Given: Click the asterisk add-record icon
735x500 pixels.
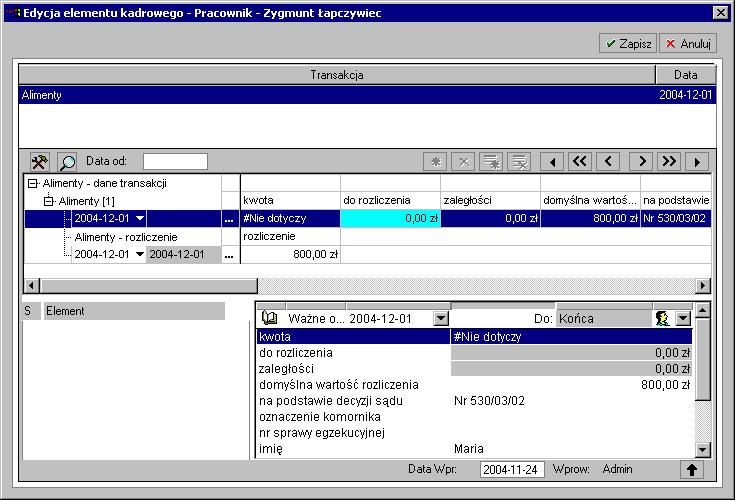Looking at the screenshot, I should [x=435, y=162].
